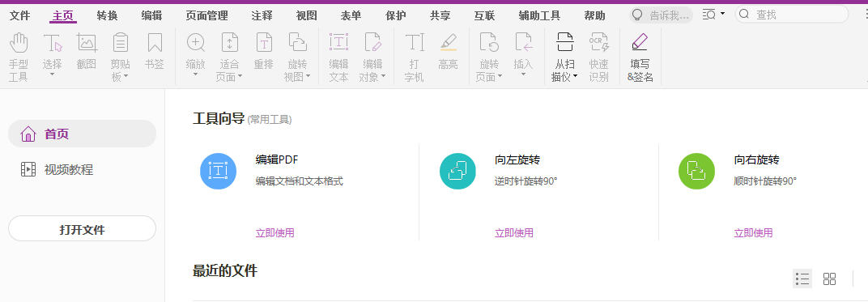Expand the 旋转视图 dropdown arrow
Viewport: 868px width, 302px height.
308,77
